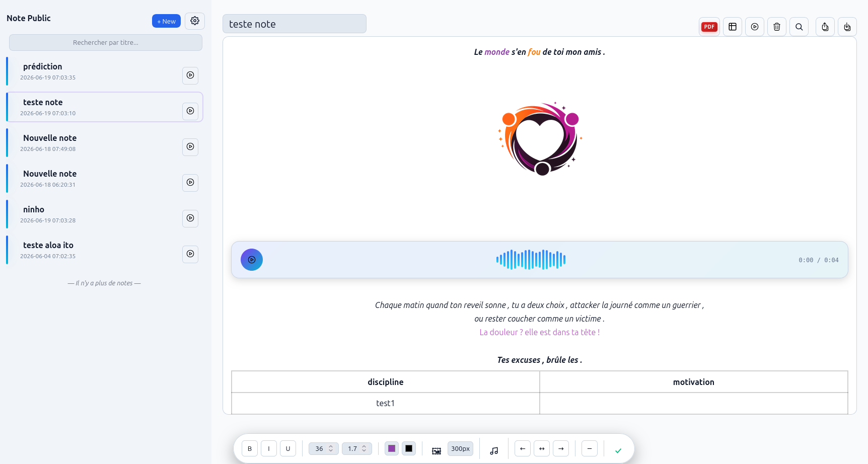Insert a table using the table icon
The image size is (868, 464).
[733, 27]
